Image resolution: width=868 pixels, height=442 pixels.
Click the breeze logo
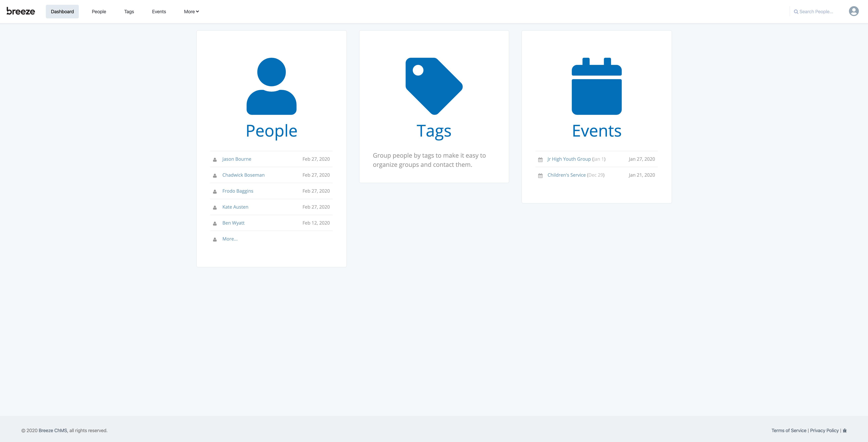21,11
